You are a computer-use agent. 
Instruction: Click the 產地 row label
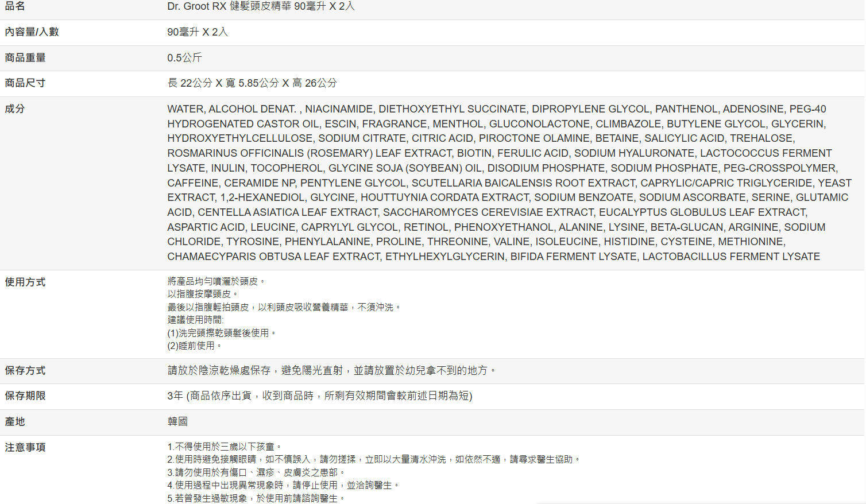(x=15, y=422)
